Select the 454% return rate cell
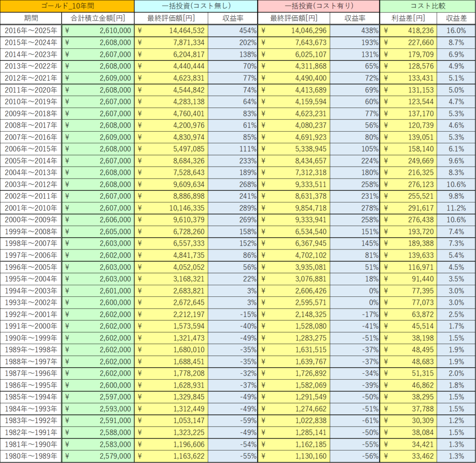 point(232,30)
